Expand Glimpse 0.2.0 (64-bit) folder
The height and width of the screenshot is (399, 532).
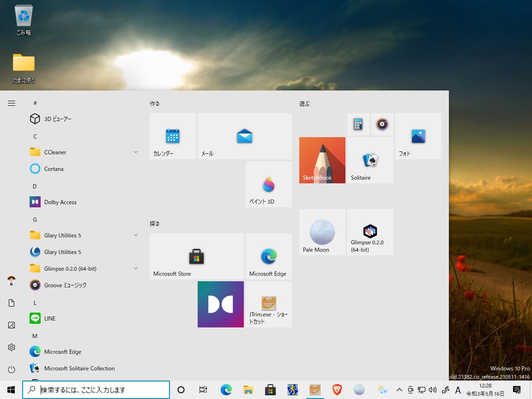[84, 268]
